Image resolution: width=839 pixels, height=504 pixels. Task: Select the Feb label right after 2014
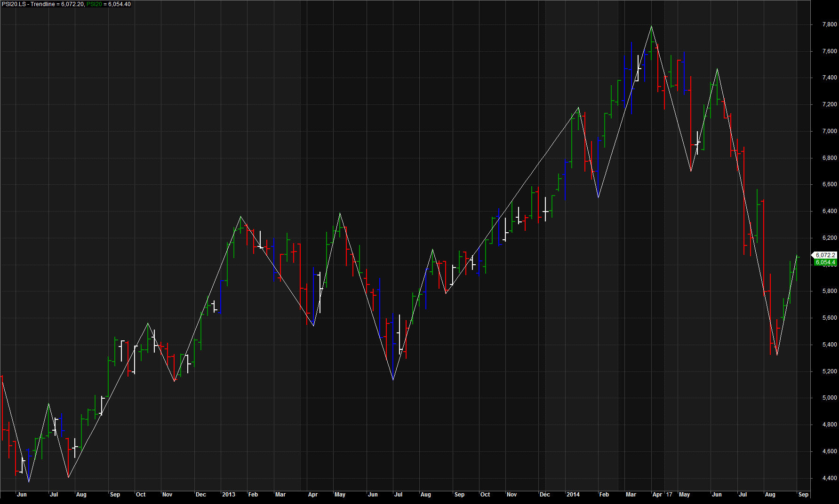[604, 495]
